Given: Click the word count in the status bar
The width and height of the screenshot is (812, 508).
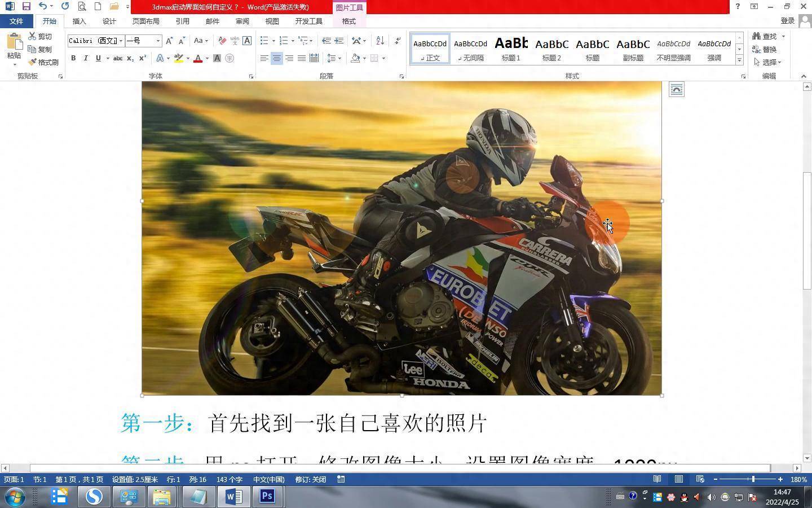Looking at the screenshot, I should [229, 479].
